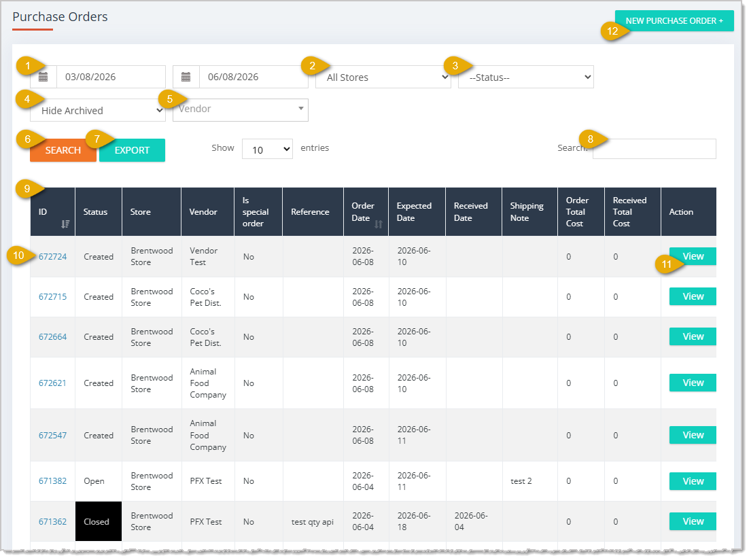
Task: View order 672724 via View button
Action: point(693,256)
